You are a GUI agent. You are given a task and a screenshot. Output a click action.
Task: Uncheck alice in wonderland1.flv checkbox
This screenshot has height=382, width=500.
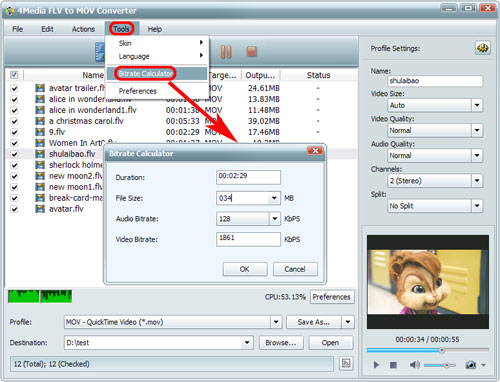coord(14,110)
